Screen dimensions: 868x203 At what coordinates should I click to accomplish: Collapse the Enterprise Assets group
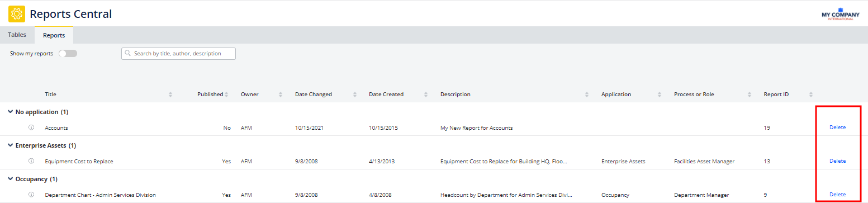[x=10, y=145]
